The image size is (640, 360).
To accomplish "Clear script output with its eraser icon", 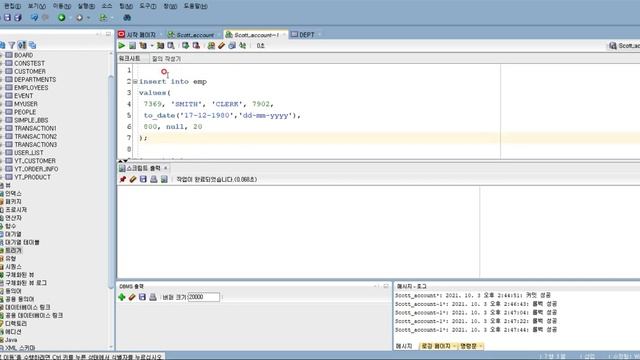I will point(133,179).
